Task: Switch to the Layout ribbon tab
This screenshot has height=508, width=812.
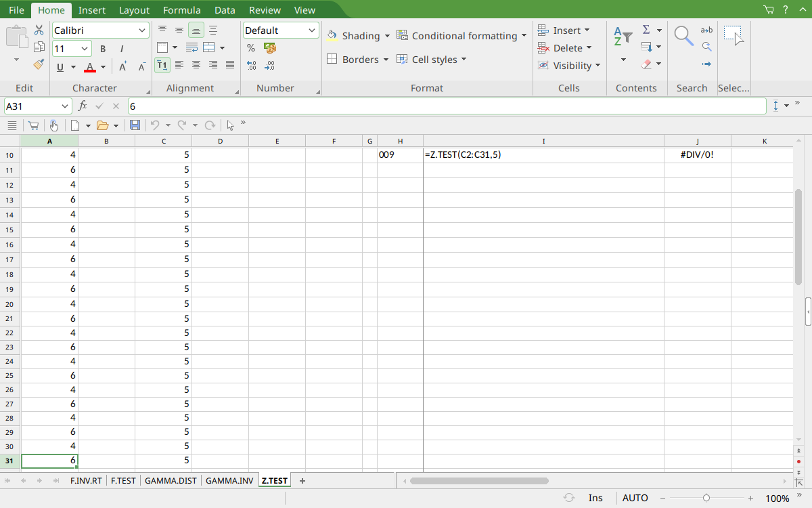Action: click(134, 10)
